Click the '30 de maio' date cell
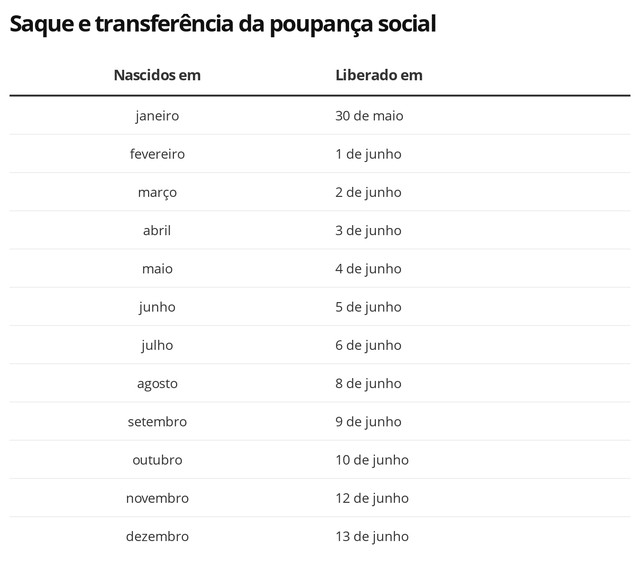The width and height of the screenshot is (640, 564). 369,116
